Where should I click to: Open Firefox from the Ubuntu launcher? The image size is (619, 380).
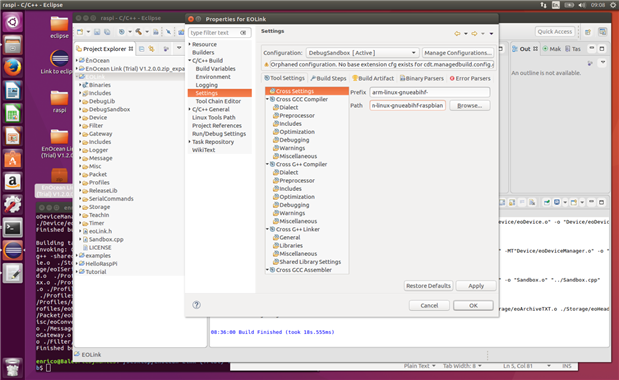pyautogui.click(x=13, y=67)
